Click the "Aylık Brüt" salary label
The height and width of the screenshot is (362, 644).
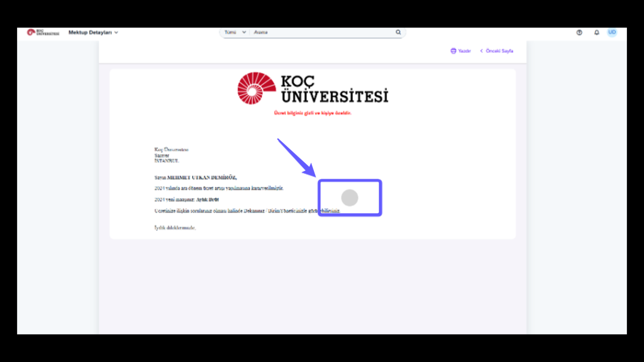pyautogui.click(x=207, y=199)
